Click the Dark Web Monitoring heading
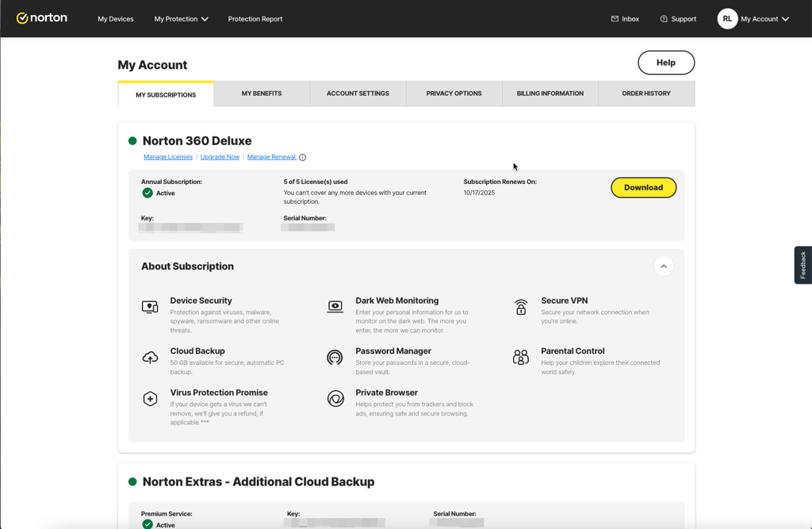This screenshot has width=812, height=529. (x=396, y=301)
